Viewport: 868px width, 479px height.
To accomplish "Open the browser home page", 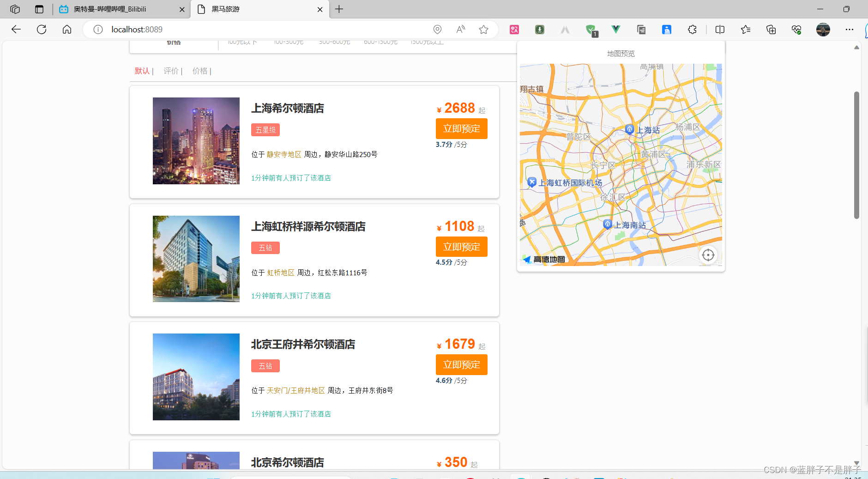I will pos(67,30).
